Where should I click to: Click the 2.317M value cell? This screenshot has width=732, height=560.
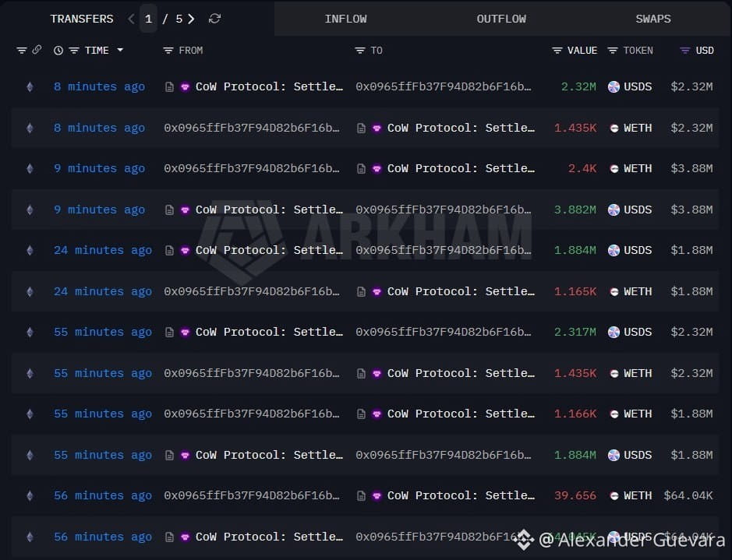pyautogui.click(x=575, y=332)
